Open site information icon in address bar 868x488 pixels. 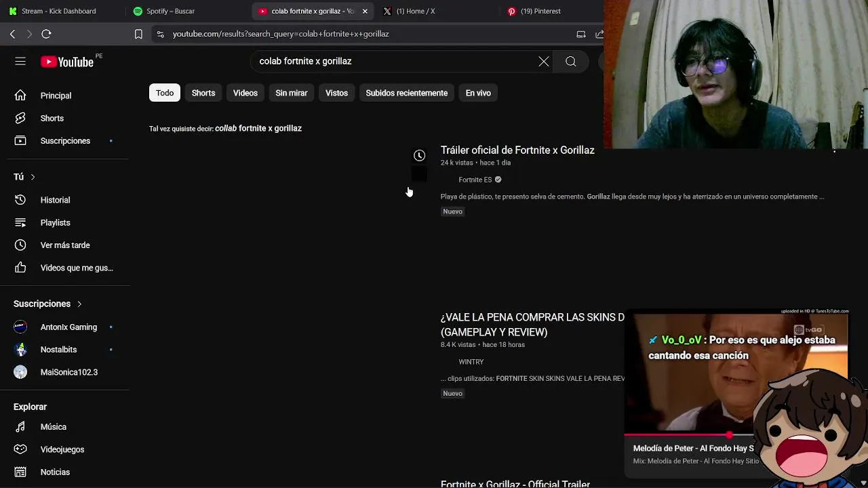click(x=159, y=34)
